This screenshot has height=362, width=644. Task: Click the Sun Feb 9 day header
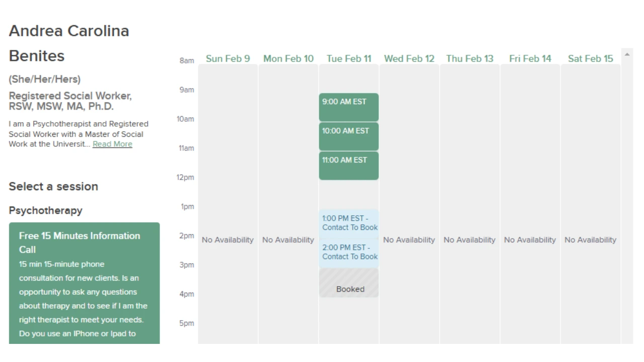(x=228, y=59)
